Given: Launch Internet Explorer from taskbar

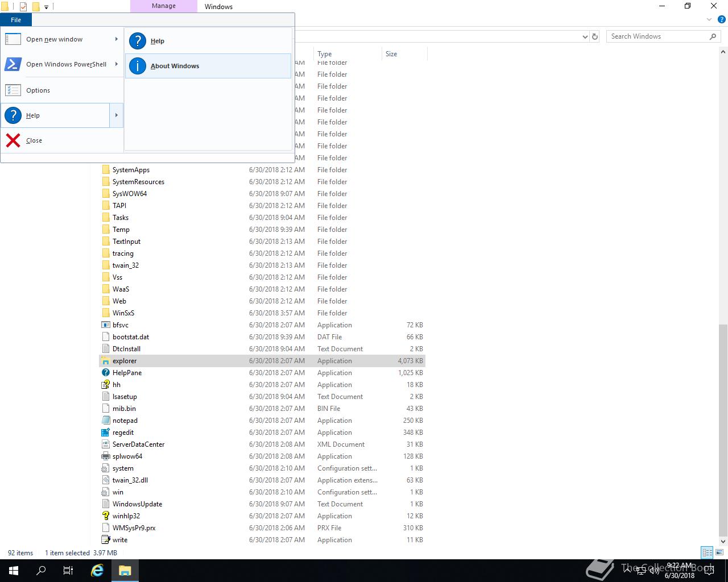Looking at the screenshot, I should (x=97, y=571).
